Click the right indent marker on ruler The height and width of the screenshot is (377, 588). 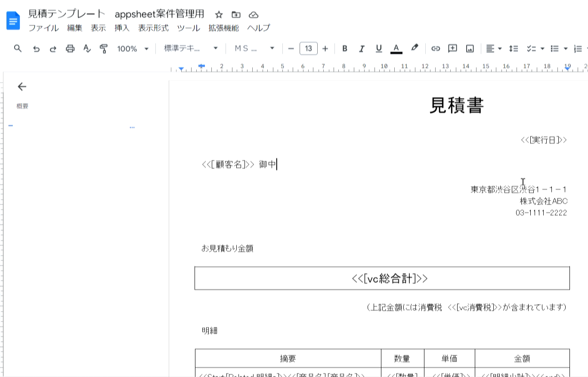point(568,68)
